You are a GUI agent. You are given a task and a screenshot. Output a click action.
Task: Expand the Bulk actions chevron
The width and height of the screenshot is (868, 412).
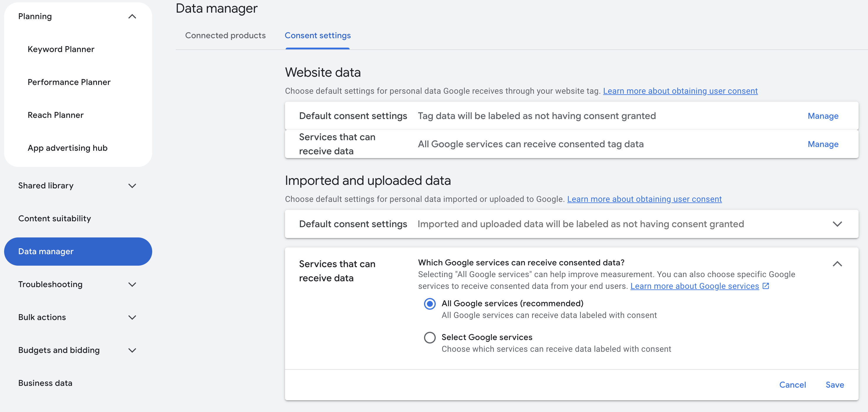pos(132,317)
